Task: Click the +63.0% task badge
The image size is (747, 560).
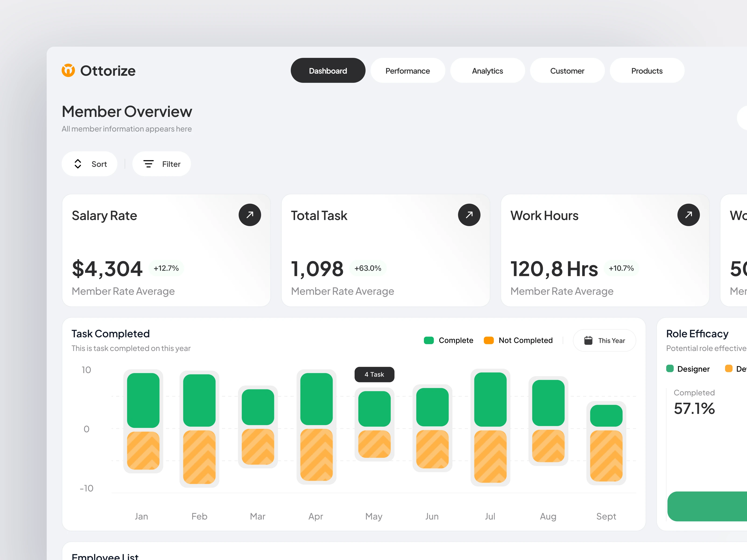Action: pos(368,268)
